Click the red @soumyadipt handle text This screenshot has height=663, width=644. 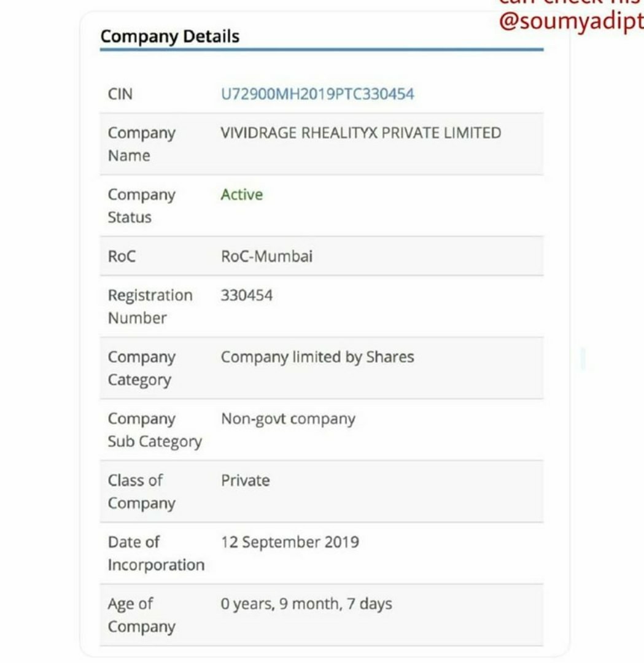click(572, 21)
